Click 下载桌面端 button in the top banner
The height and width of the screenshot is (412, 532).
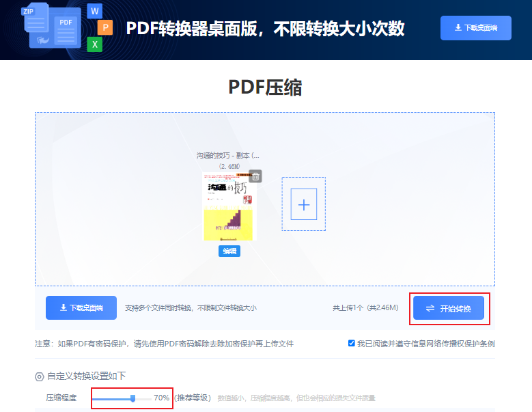476,28
